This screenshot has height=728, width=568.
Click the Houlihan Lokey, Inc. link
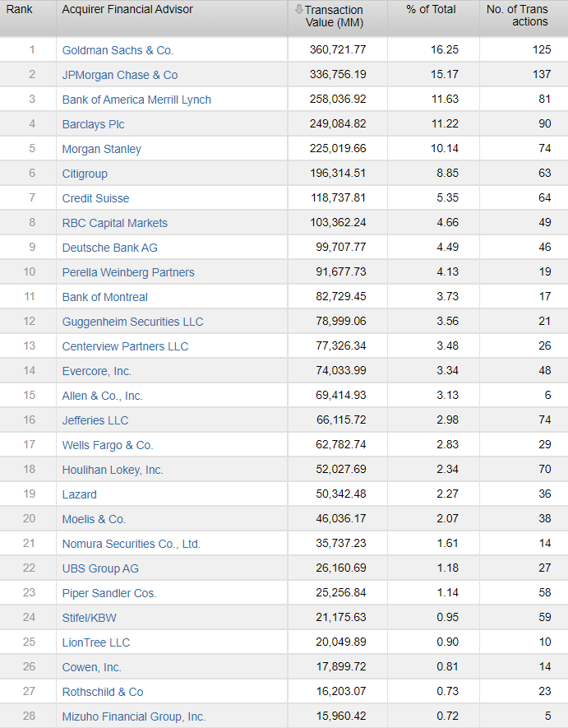[113, 470]
